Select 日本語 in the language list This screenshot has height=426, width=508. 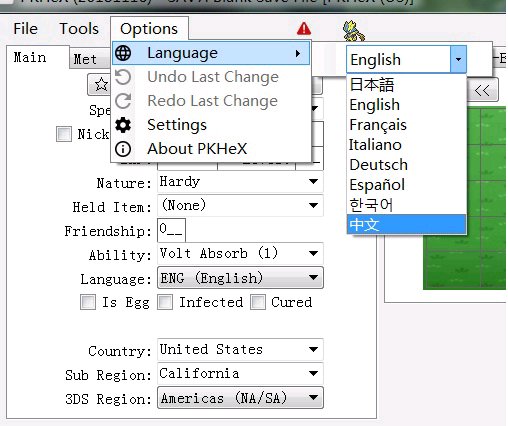point(406,84)
